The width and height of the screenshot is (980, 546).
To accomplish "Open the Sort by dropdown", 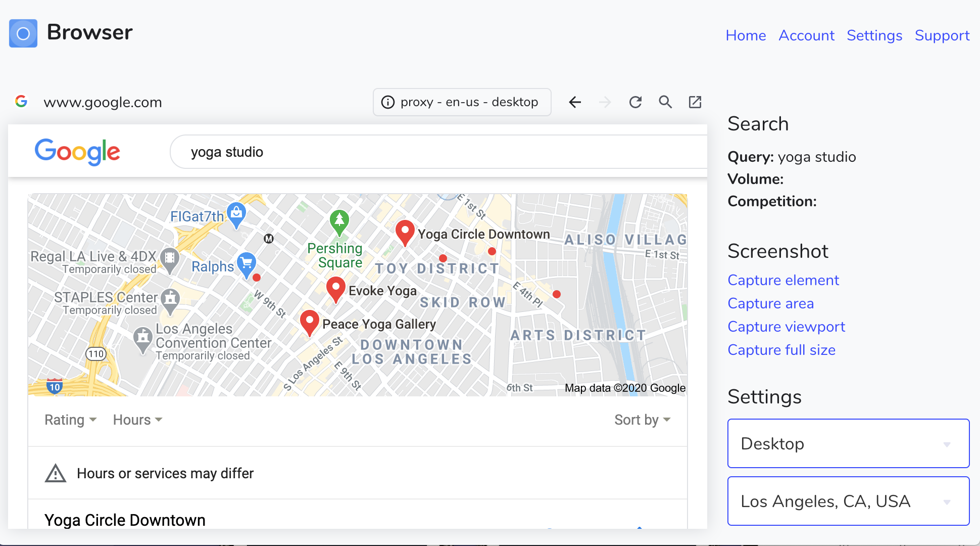I will (642, 420).
